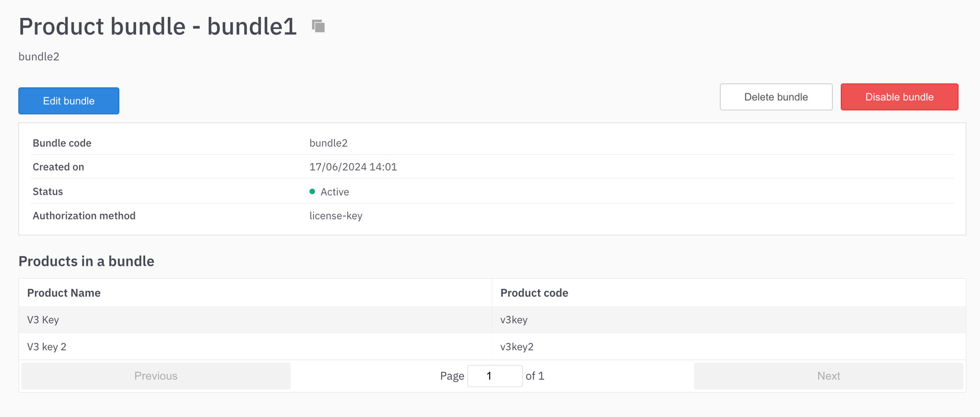Focus the Page number input field
This screenshot has height=417, width=980.
[x=495, y=376]
